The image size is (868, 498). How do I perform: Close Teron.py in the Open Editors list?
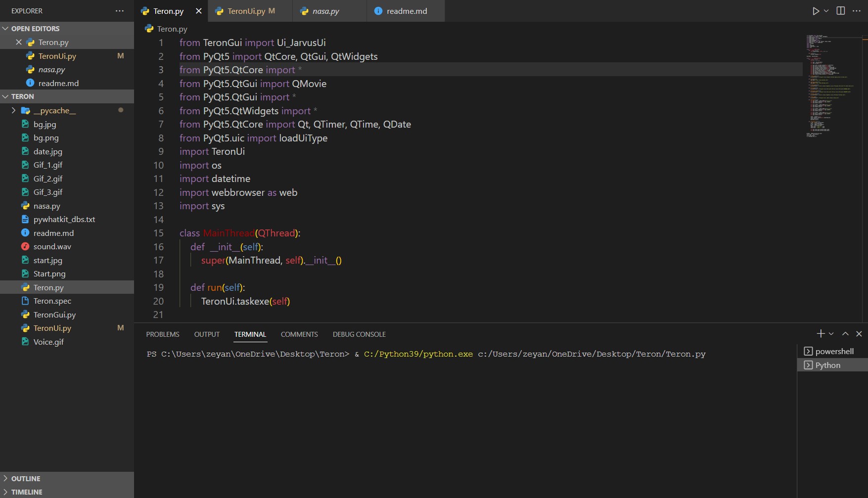19,43
